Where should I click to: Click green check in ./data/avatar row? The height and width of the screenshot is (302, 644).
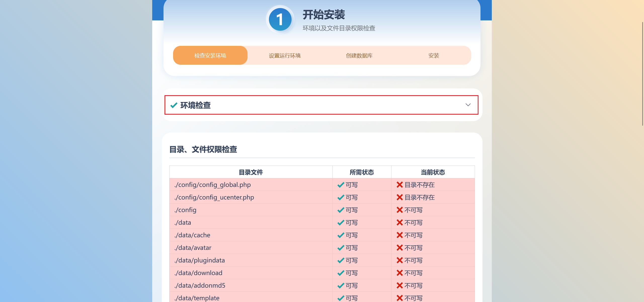click(x=341, y=248)
